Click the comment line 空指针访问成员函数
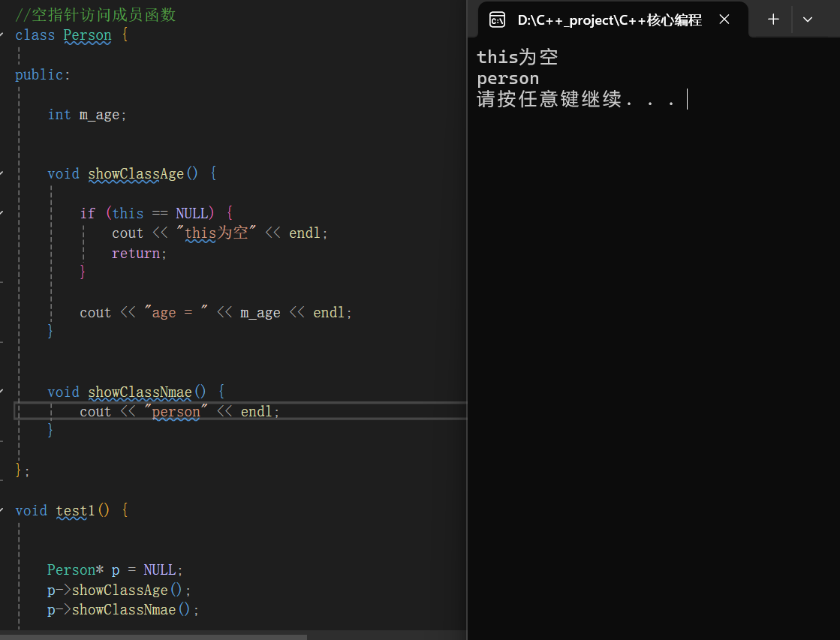Viewport: 840px width, 640px height. [95, 15]
